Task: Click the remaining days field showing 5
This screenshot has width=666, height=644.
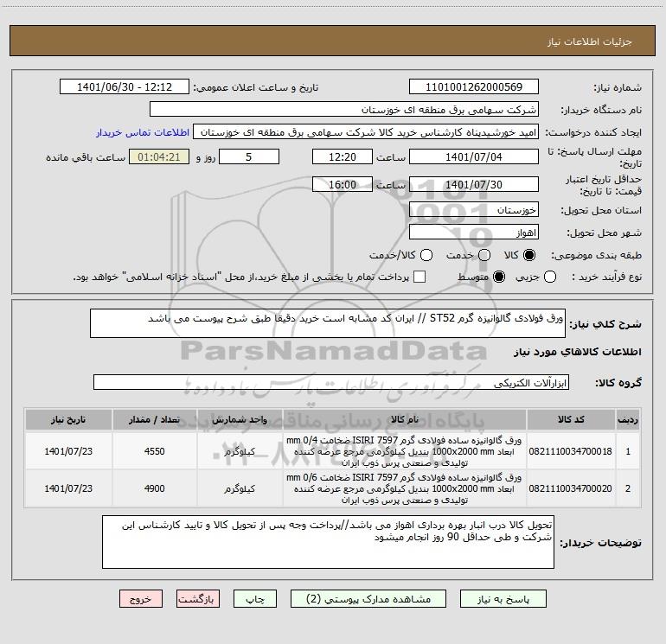Action: (249, 156)
